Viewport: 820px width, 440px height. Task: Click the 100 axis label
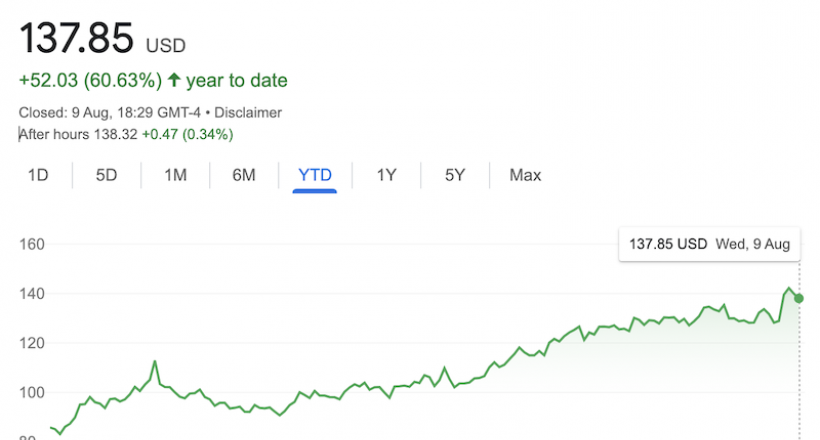[x=32, y=392]
